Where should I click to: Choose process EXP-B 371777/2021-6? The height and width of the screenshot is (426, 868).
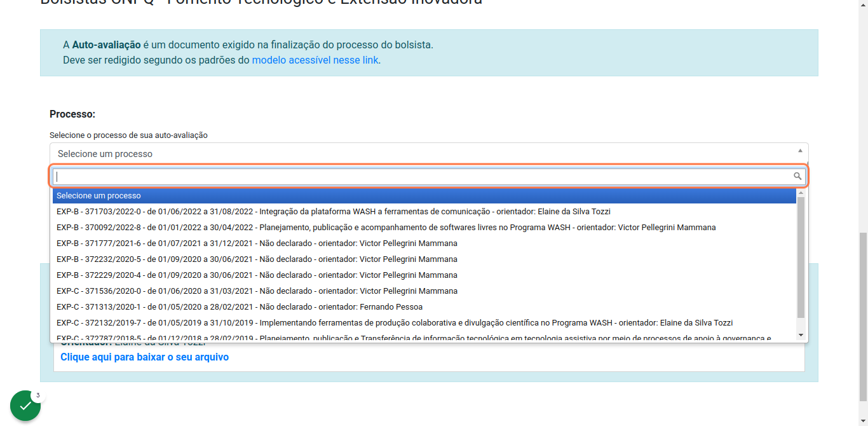tap(424, 244)
